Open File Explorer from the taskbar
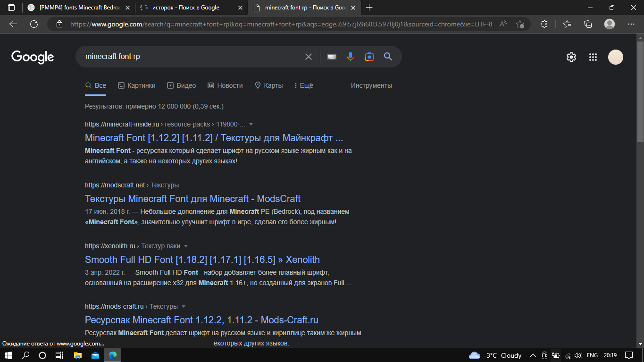The width and height of the screenshot is (644, 362). [x=77, y=355]
